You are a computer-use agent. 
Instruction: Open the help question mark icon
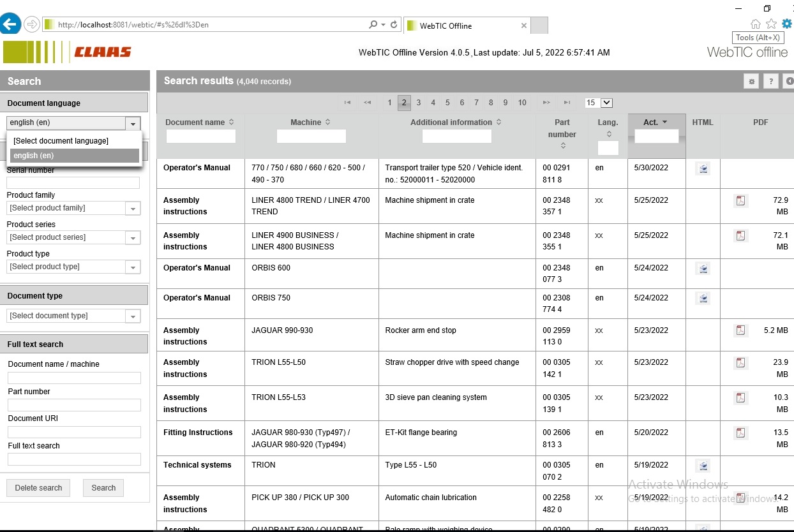click(x=771, y=82)
